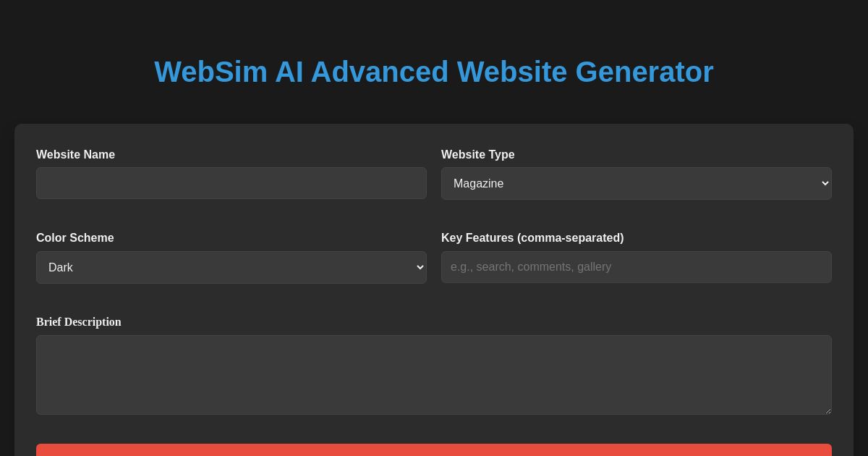868x456 pixels.
Task: Click the placeholder text mentioning search and gallery
Action: [x=531, y=267]
